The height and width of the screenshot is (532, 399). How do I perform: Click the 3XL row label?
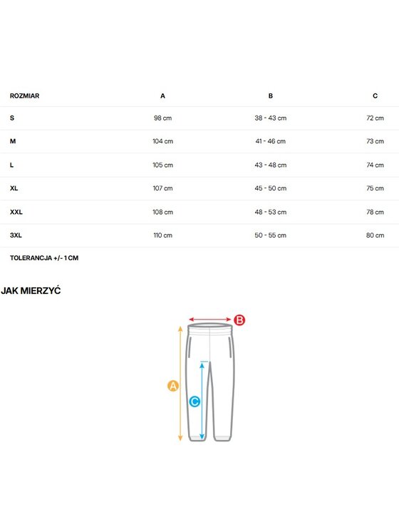(x=16, y=235)
